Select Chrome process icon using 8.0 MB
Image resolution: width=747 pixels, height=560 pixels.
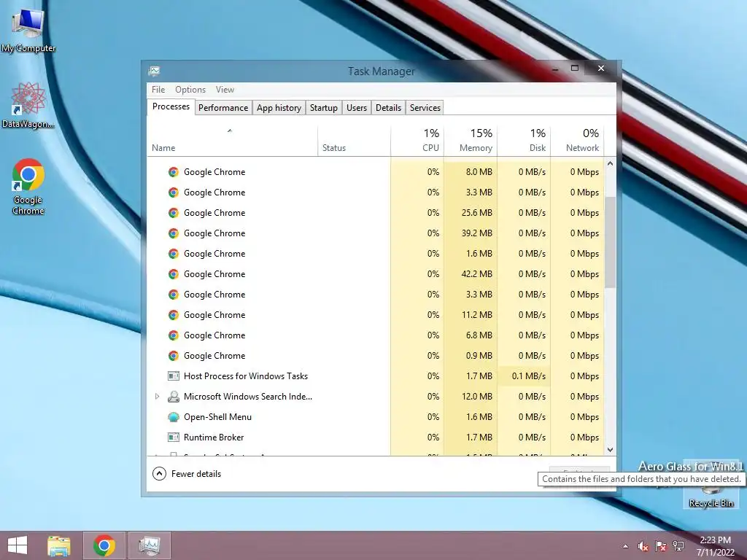(174, 172)
